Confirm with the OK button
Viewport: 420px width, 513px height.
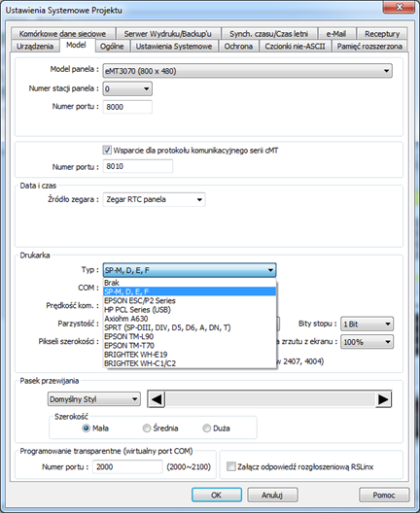217,495
